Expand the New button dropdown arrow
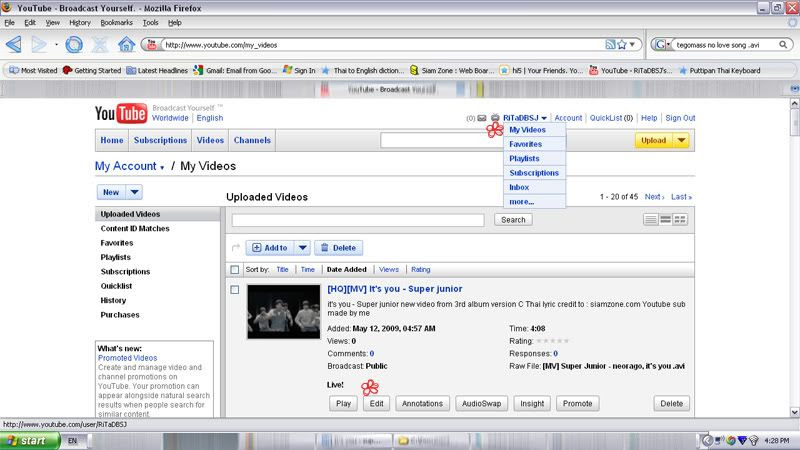The width and height of the screenshot is (800, 450). pyautogui.click(x=134, y=192)
